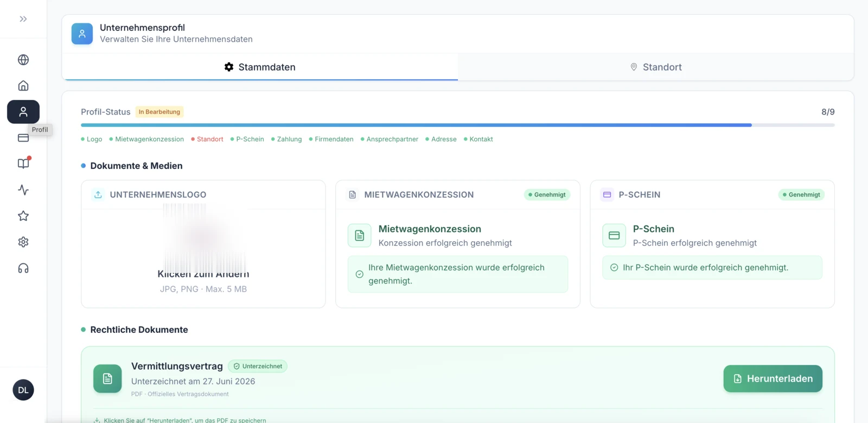868x423 pixels.
Task: Click the Ansprechpartner step label
Action: tap(390, 139)
